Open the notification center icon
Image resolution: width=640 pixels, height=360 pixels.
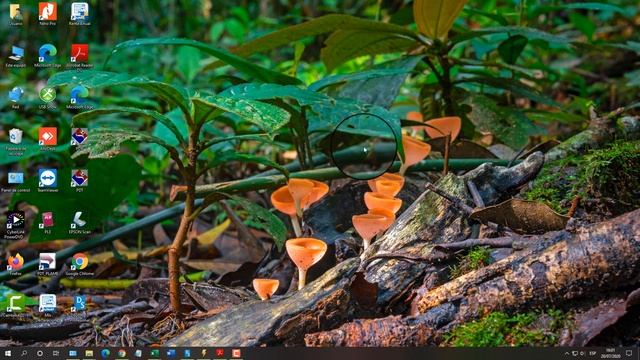point(629,353)
